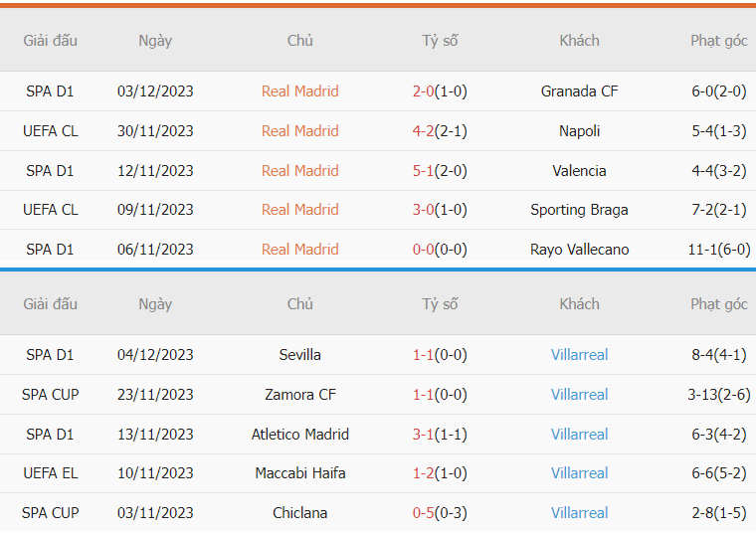
Task: Select Real Madrid in the Napoli match row
Action: (x=299, y=130)
